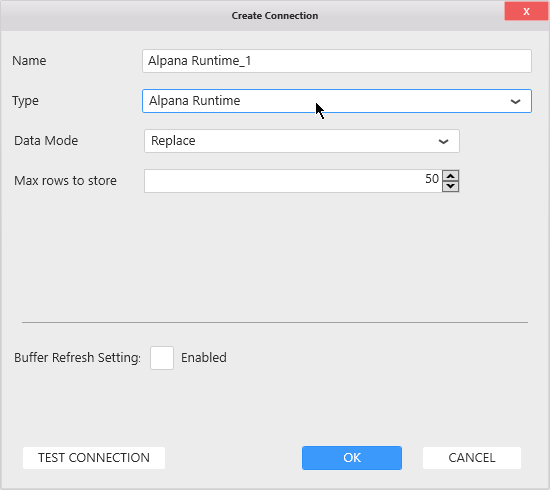Viewport: 550px width, 490px height.
Task: Close the Create Connection dialog
Action: pos(526,12)
